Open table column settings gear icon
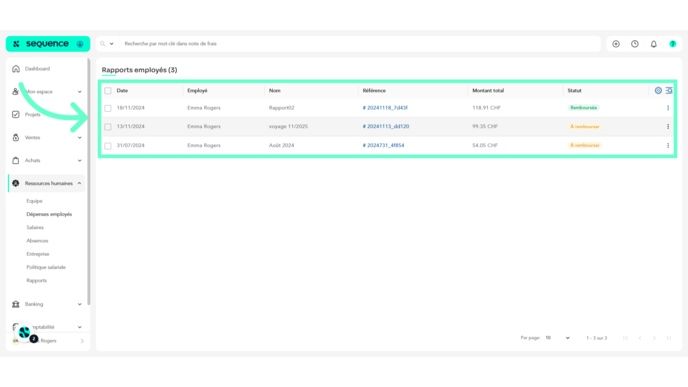Viewport: 688px width, 387px height. [x=658, y=90]
